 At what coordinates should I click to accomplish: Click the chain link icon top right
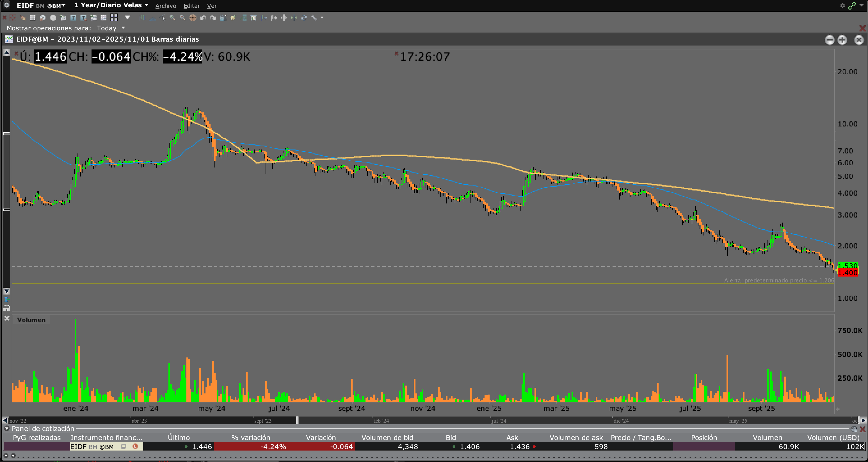click(x=852, y=6)
